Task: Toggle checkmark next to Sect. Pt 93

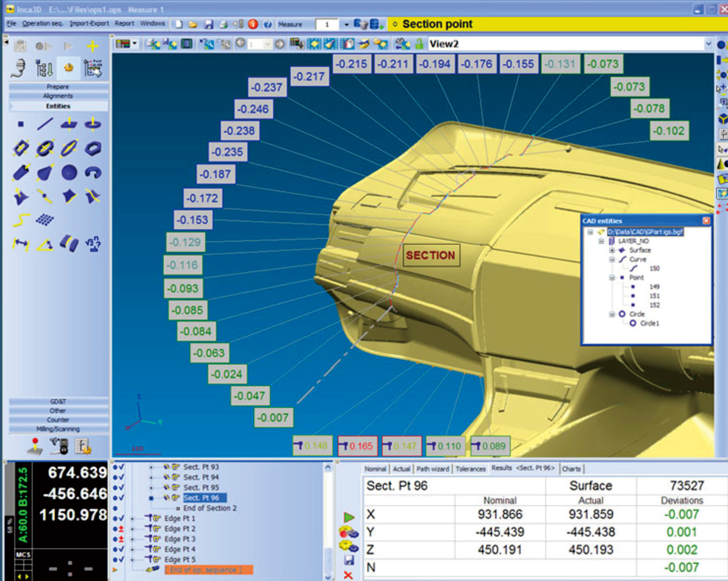Action: (121, 467)
